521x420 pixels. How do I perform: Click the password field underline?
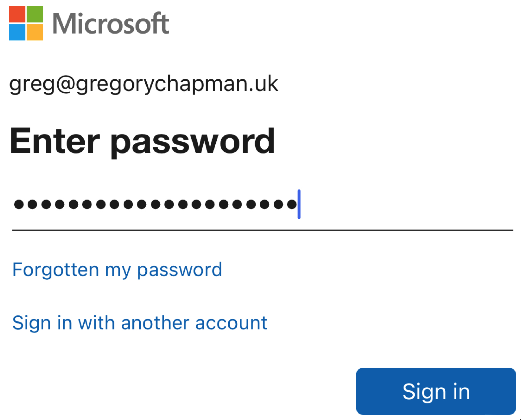point(262,230)
